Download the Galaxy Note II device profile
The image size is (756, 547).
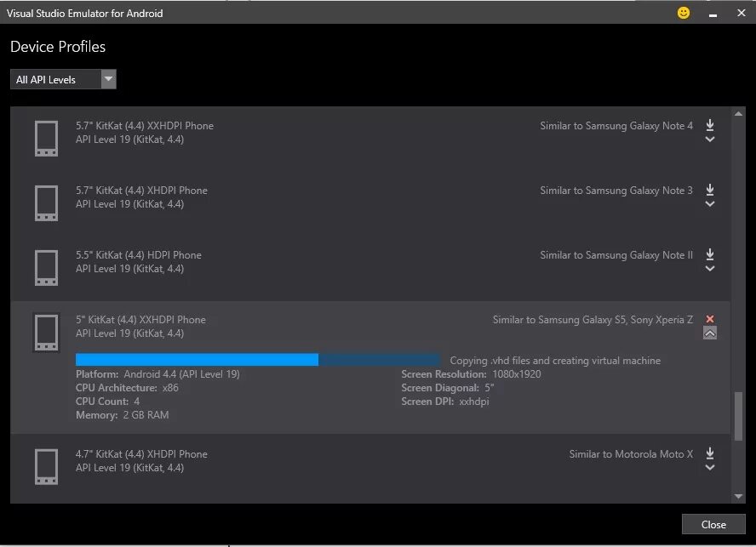coord(710,254)
